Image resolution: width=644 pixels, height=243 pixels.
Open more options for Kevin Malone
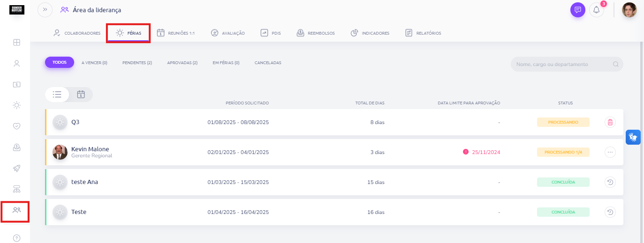pos(610,152)
